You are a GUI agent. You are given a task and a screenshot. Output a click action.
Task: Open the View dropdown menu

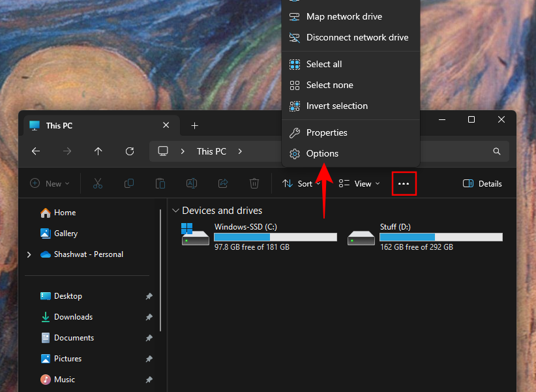(x=359, y=184)
